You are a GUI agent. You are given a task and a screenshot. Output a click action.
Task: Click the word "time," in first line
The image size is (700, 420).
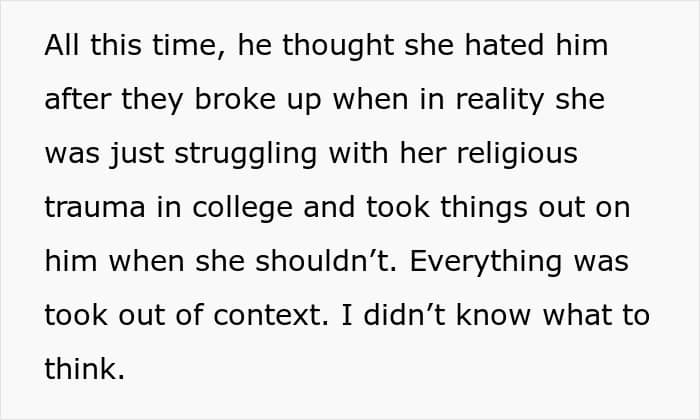click(188, 46)
